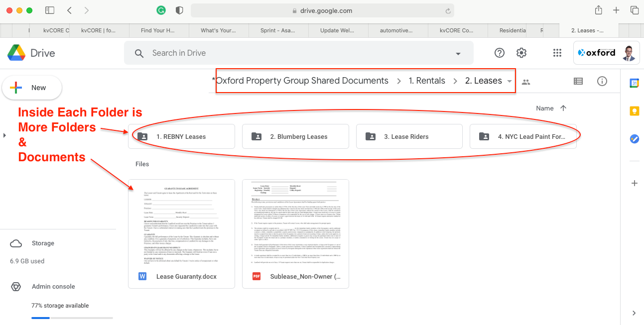Open the Google Drive logo home link
Viewport: 644px width, 325px height.
pos(31,53)
